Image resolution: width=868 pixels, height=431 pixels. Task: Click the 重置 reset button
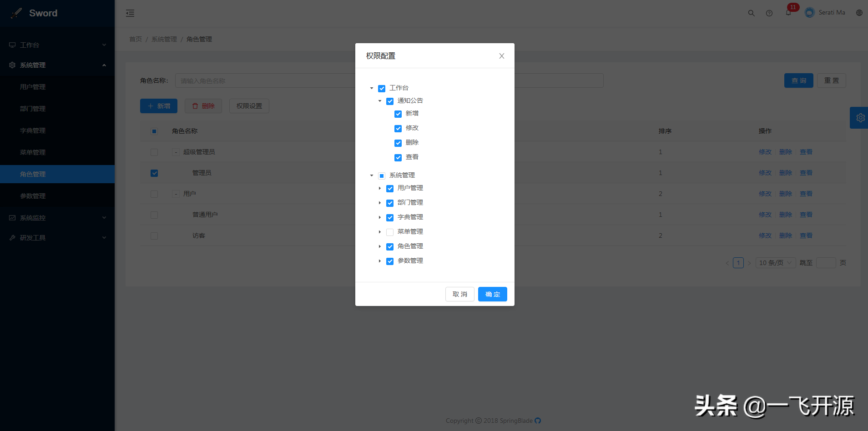click(x=832, y=80)
